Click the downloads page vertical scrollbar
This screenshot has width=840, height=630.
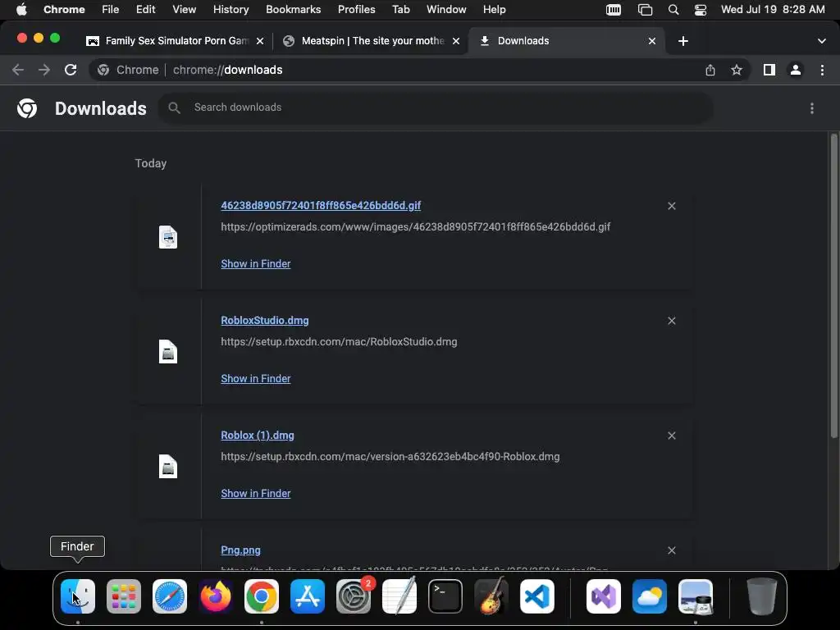click(x=833, y=286)
